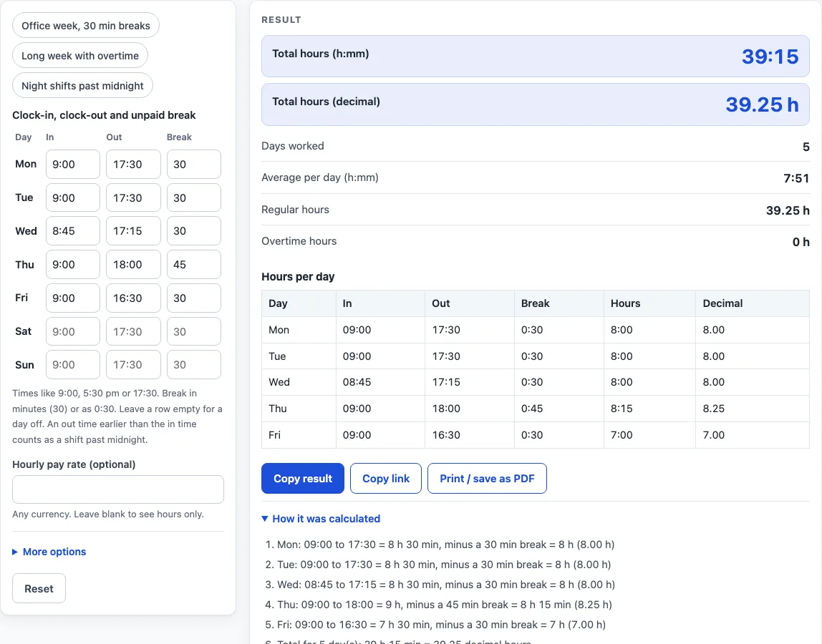Click the total hours value 39:15

pos(770,56)
